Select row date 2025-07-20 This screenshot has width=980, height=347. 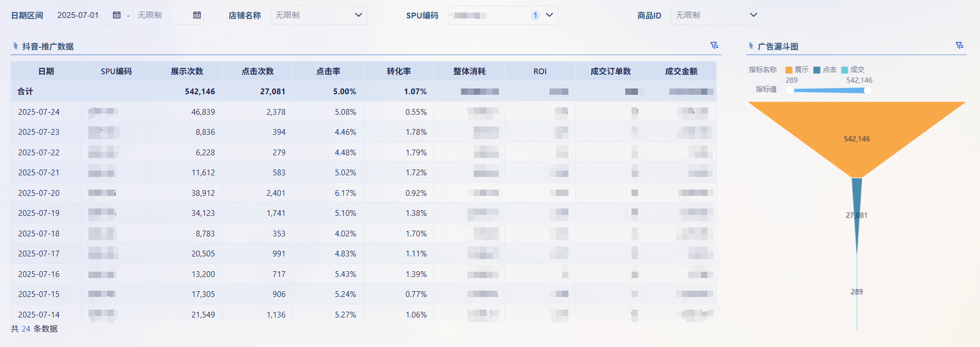coord(39,193)
